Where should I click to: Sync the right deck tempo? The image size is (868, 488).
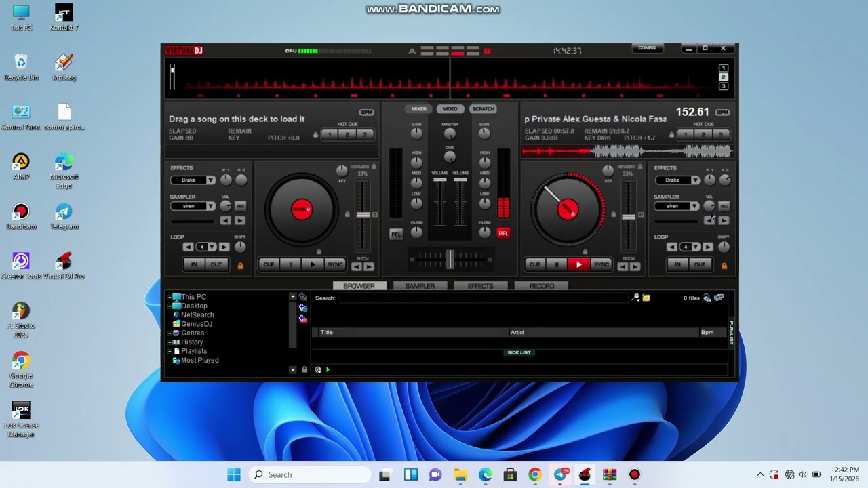601,264
